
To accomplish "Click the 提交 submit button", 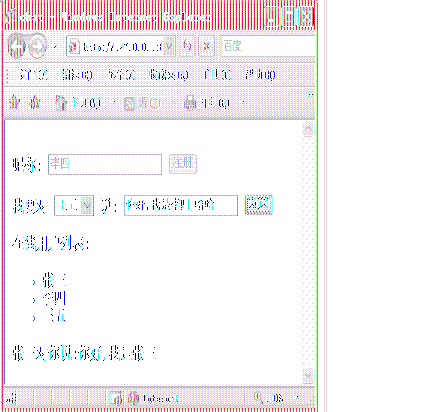I will (259, 205).
